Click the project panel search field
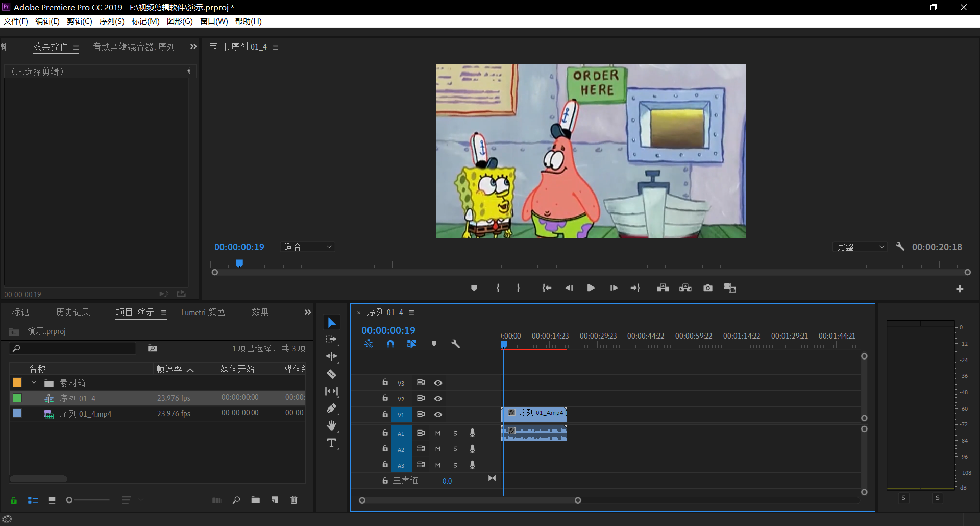The image size is (980, 526). click(77, 348)
